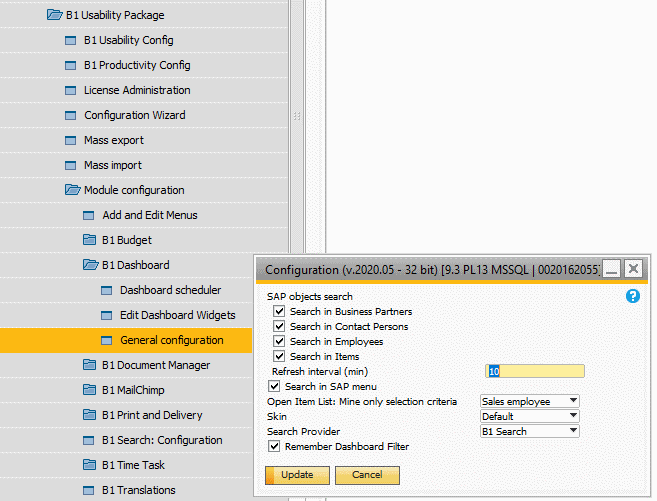The height and width of the screenshot is (501, 657).
Task: Open B1 Productivity Config menu entry
Action: click(x=137, y=65)
